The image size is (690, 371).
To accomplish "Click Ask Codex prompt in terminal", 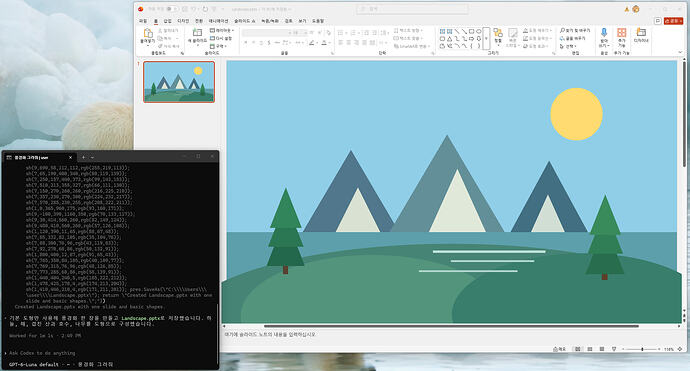I will click(x=42, y=353).
